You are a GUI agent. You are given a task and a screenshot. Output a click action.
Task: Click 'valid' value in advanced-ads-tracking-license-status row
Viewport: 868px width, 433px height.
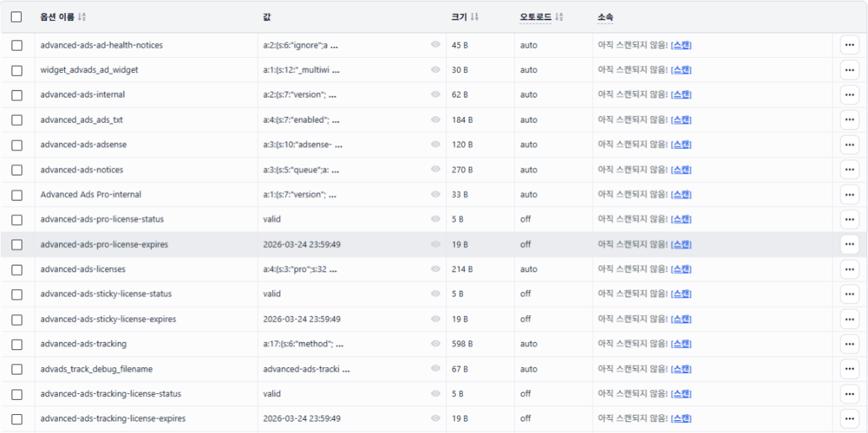tap(272, 394)
